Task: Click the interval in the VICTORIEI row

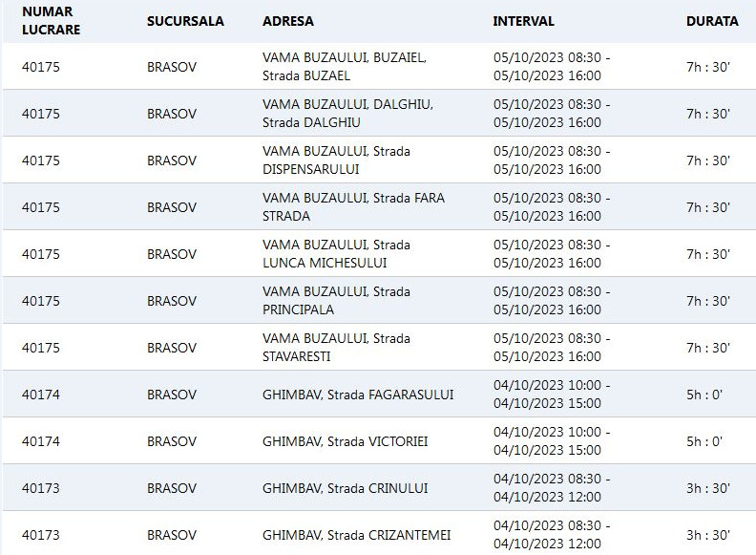Action: (552, 441)
